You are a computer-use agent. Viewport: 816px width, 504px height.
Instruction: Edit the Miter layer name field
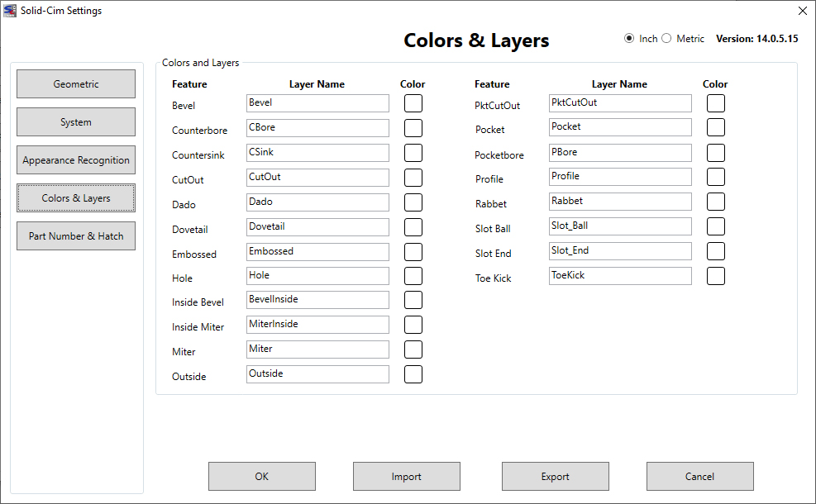[x=317, y=349]
